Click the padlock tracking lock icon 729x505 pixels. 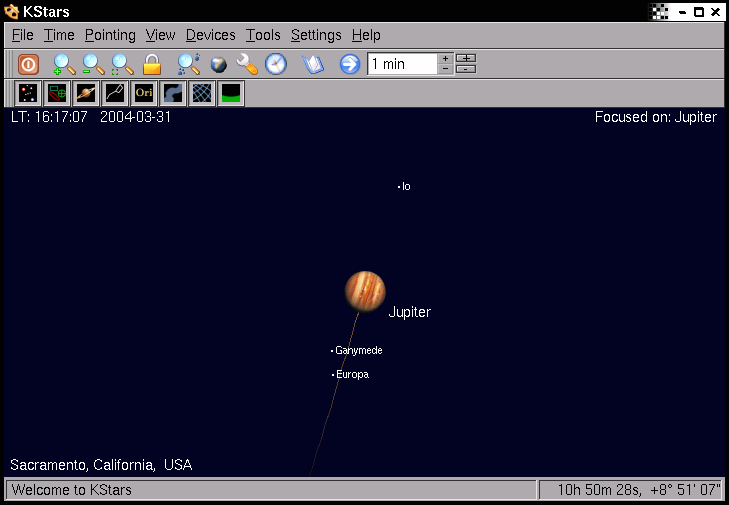click(x=152, y=64)
